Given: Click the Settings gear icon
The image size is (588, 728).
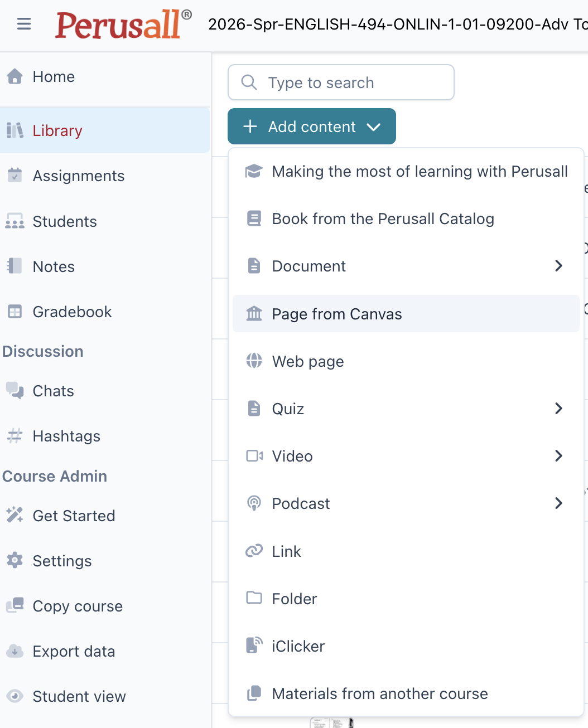Looking at the screenshot, I should click(15, 561).
